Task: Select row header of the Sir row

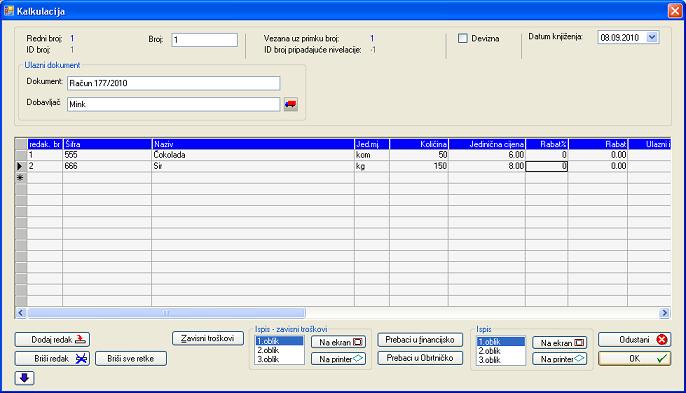Action: (21, 166)
